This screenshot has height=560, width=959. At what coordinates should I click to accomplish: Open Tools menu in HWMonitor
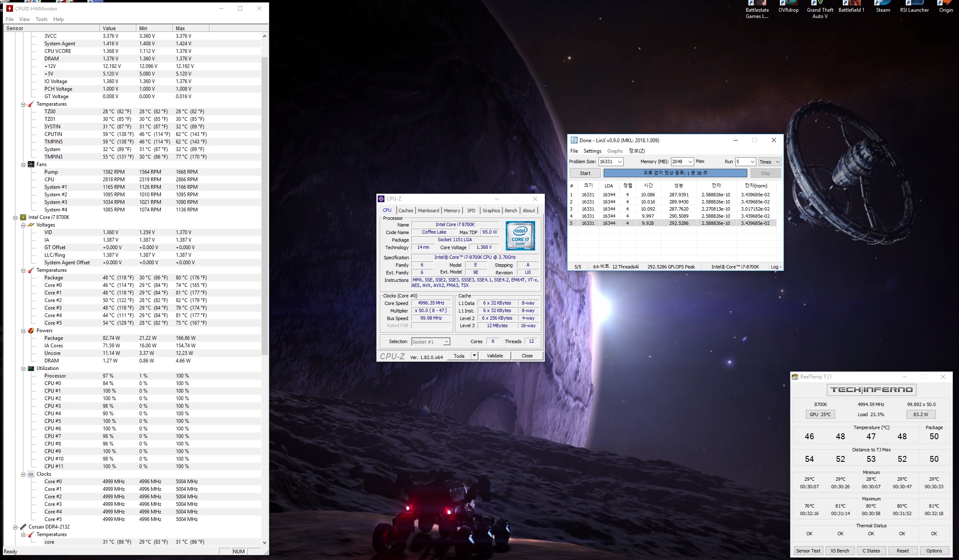(41, 19)
